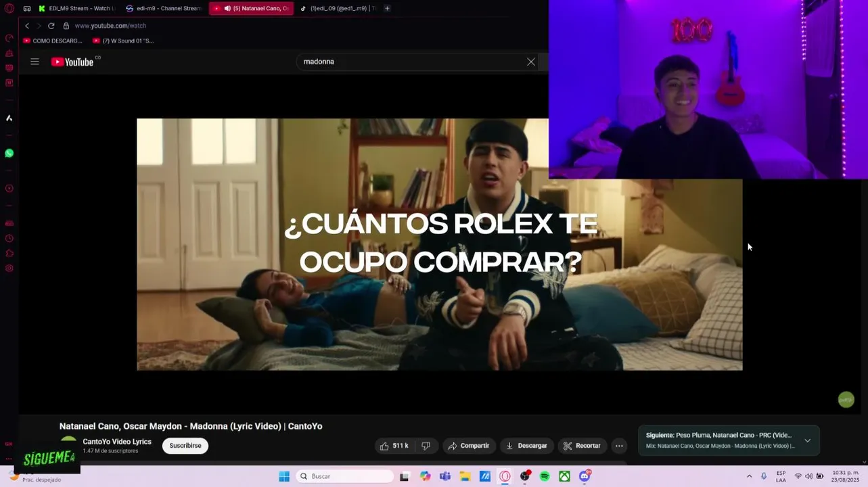Open Extensions cube icon in sidebar
This screenshot has width=868, height=487.
9,253
